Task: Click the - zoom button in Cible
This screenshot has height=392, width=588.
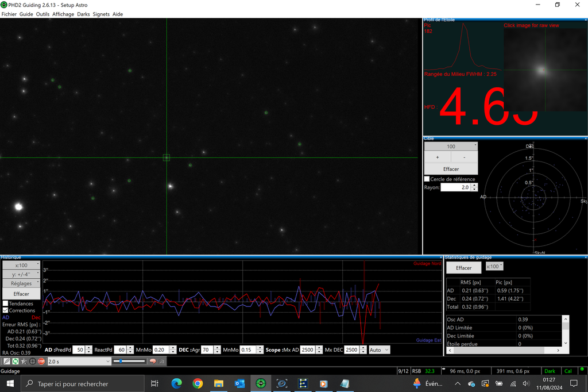Action: tap(464, 157)
